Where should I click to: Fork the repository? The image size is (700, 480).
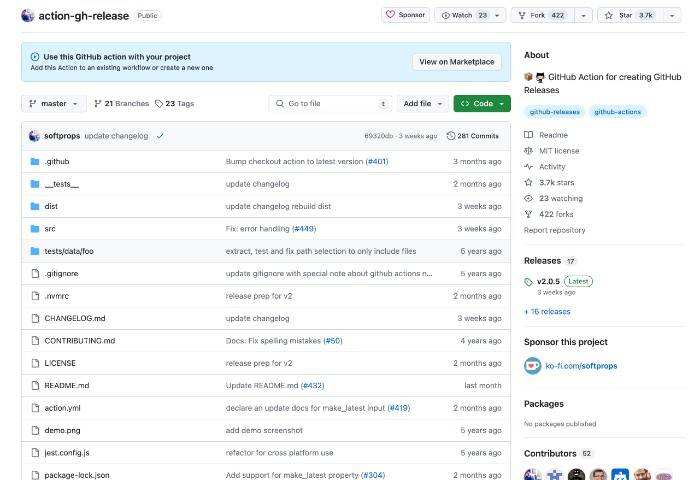coord(543,15)
